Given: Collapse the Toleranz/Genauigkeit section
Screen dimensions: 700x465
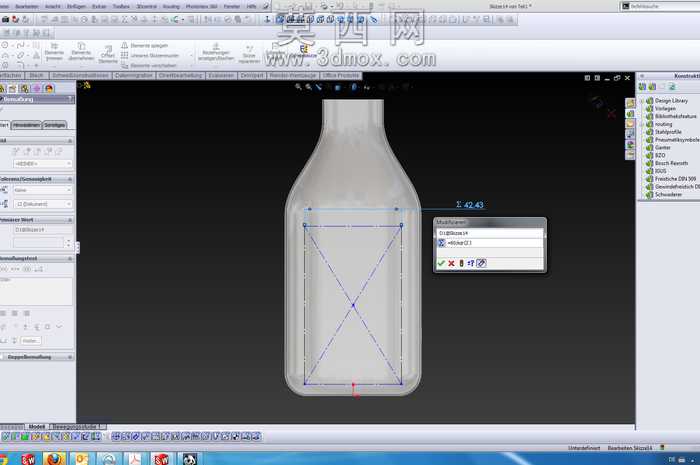Looking at the screenshot, I should coord(70,179).
